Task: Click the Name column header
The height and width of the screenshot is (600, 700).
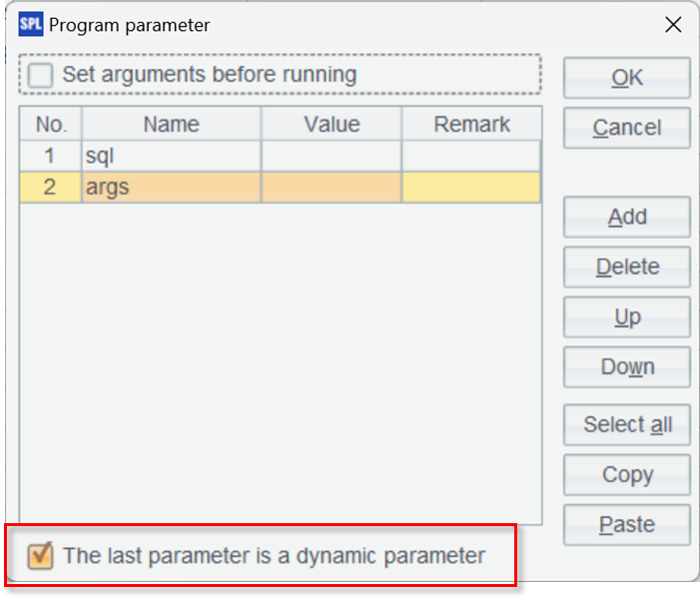Action: [171, 125]
